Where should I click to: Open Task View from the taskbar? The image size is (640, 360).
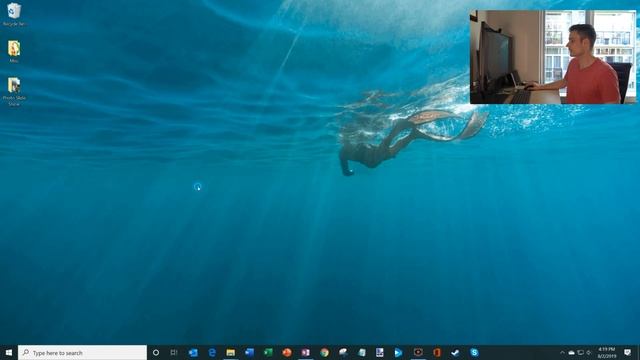click(174, 353)
